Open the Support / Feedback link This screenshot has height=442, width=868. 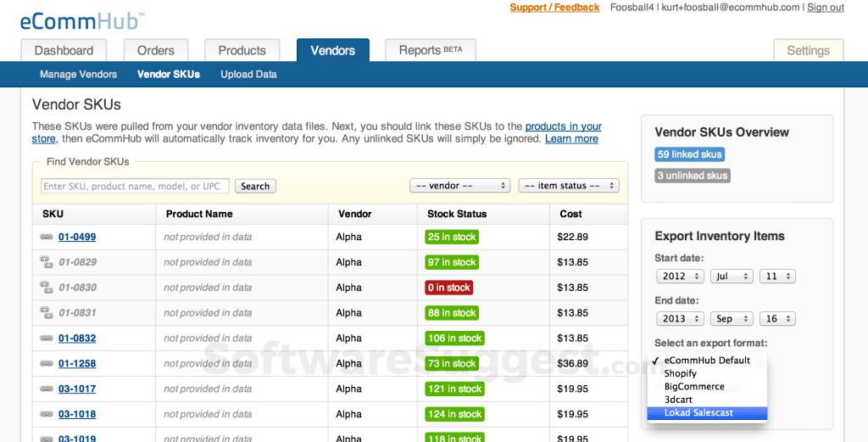click(x=554, y=8)
